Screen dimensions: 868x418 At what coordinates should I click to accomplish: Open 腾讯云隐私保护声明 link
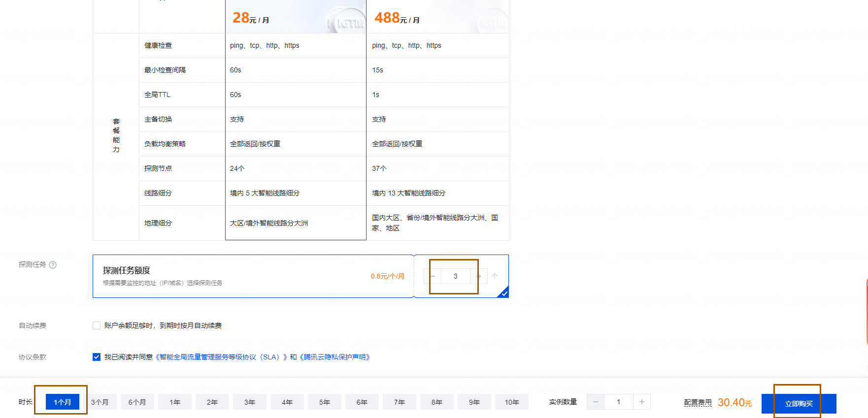coord(334,357)
